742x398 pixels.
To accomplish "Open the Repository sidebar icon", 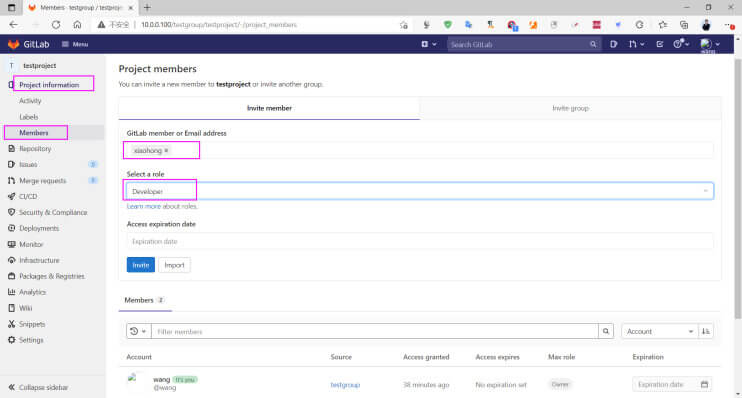I will (11, 149).
